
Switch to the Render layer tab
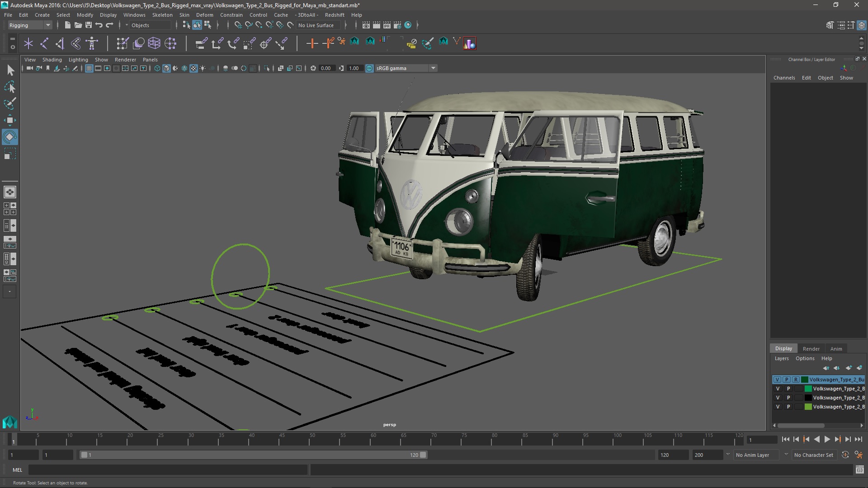811,349
